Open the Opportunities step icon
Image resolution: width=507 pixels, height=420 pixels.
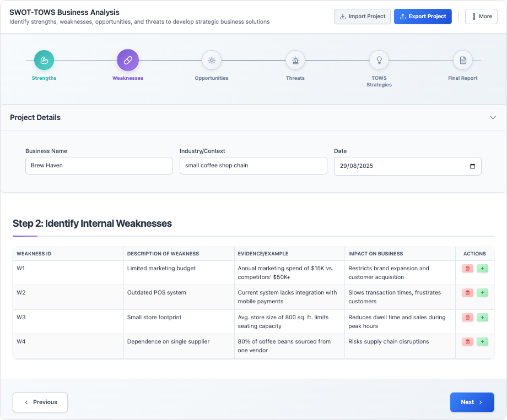[212, 61]
